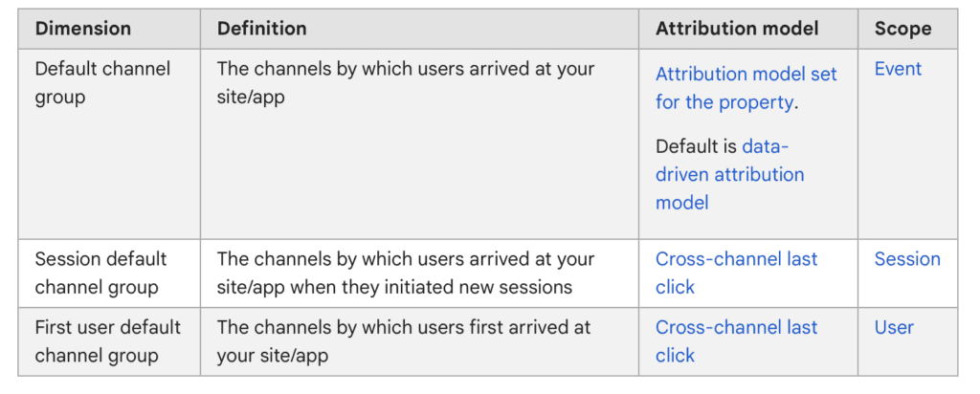Open the 'data-driven attribution model' link
980x394 pixels.
[729, 175]
